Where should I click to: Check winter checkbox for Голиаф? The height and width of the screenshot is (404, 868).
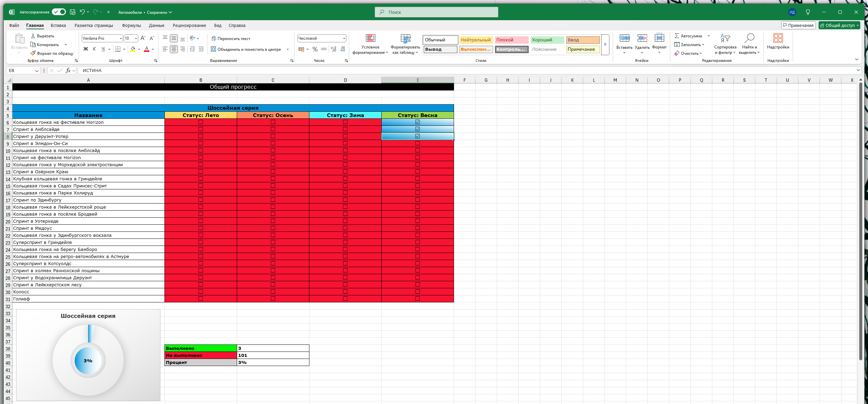point(345,298)
